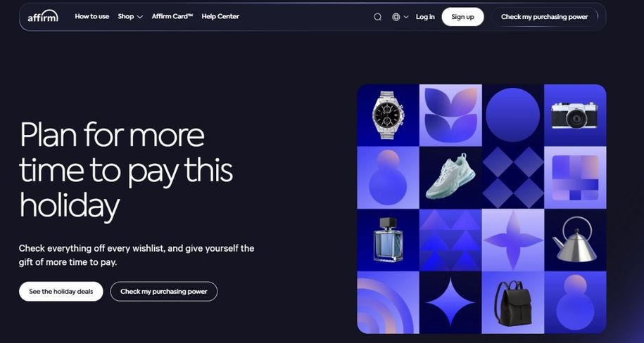
Task: Select the silver kettle tile
Action: (x=575, y=240)
